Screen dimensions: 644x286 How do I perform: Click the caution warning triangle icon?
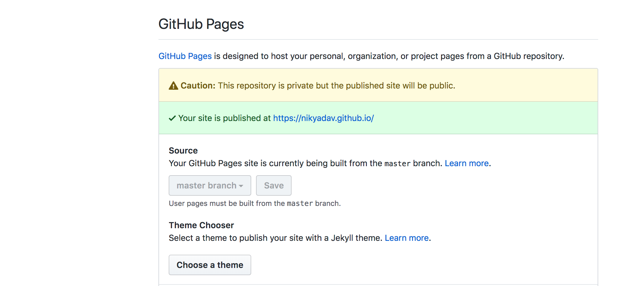click(x=173, y=86)
